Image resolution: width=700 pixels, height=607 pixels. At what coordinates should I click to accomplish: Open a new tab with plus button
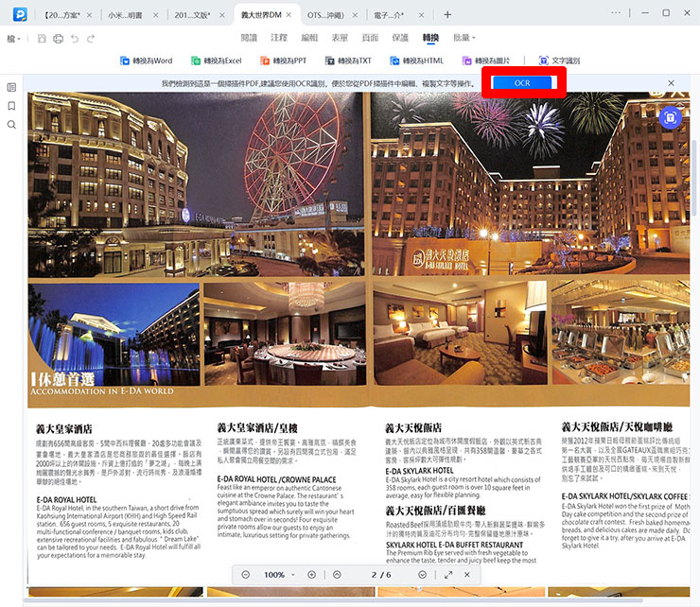coord(447,15)
